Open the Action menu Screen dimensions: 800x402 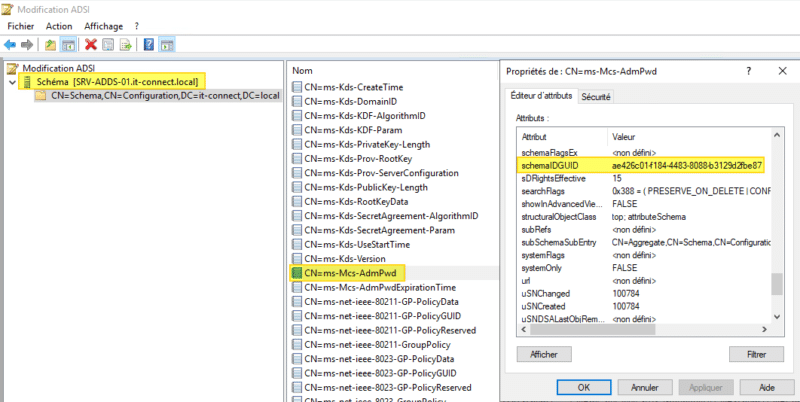59,26
